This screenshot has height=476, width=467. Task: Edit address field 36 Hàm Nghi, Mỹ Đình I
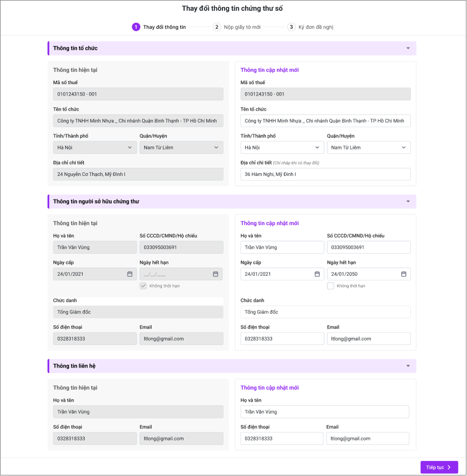326,174
